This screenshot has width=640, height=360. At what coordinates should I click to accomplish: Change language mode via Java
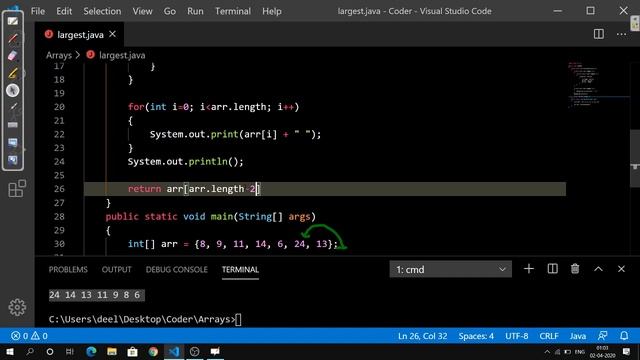click(578, 336)
